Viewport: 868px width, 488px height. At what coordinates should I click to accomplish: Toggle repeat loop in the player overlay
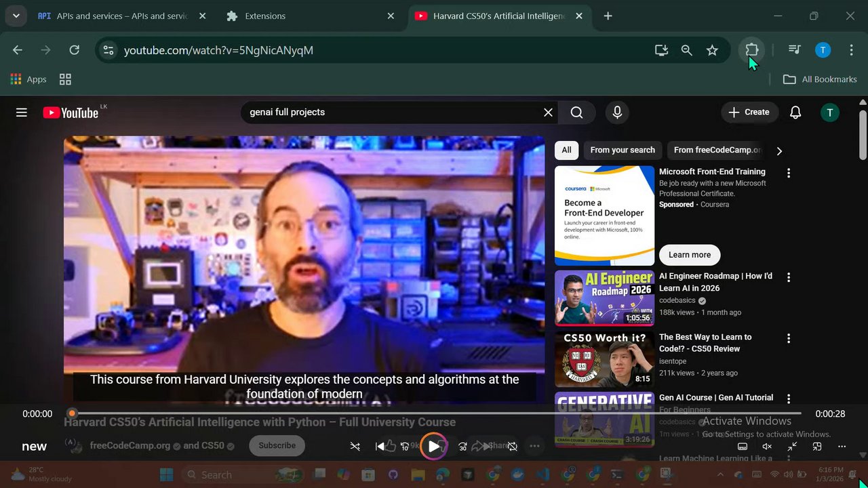click(x=513, y=446)
